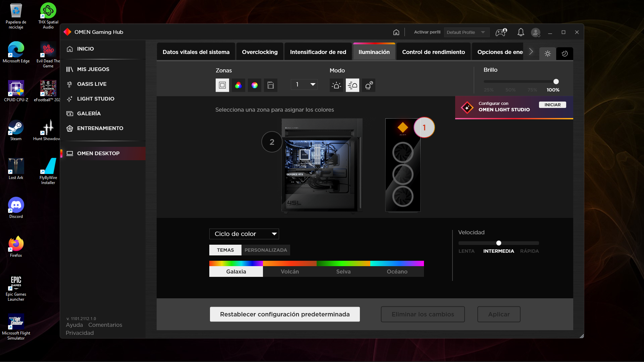644x362 pixels.
Task: Open the Overclocking tab
Action: (x=260, y=52)
